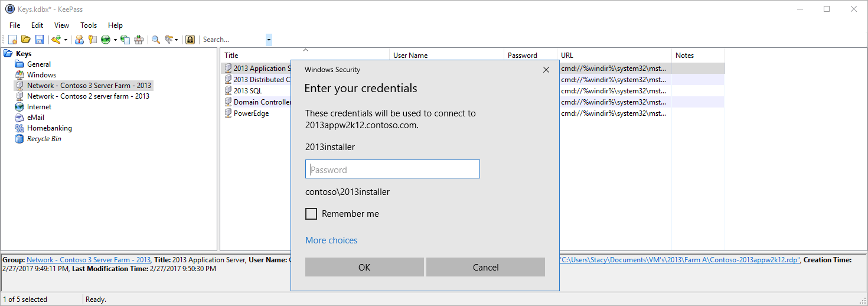
Task: Click the 2013 Application Server entry icon
Action: click(x=228, y=69)
